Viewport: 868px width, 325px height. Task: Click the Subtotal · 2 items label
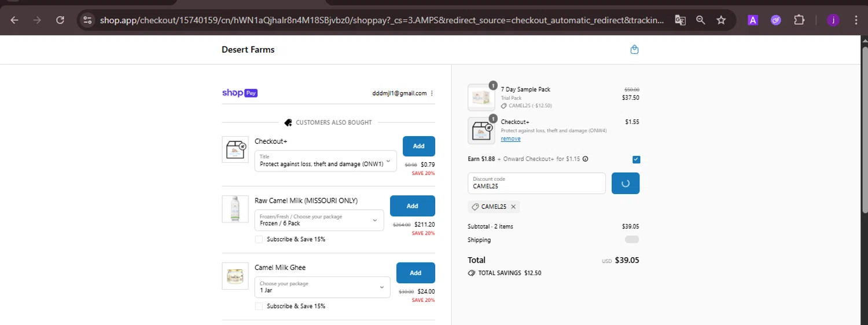490,227
